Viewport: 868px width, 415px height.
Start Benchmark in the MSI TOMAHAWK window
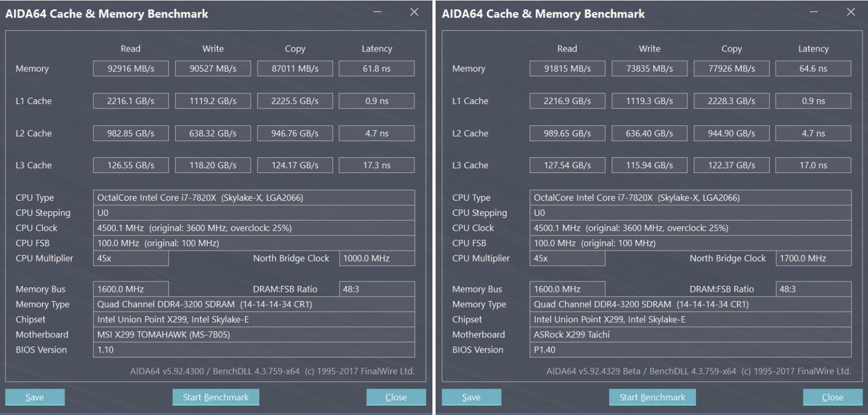tap(215, 397)
